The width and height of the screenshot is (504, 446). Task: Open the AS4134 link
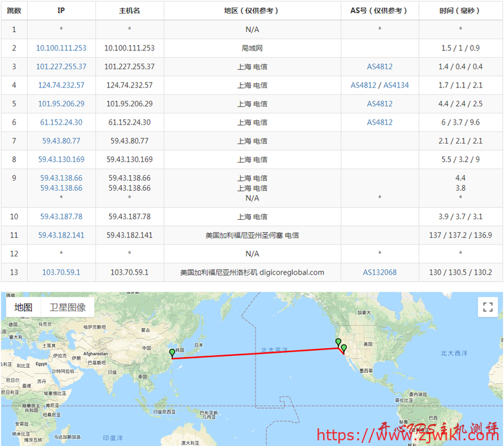coord(396,85)
